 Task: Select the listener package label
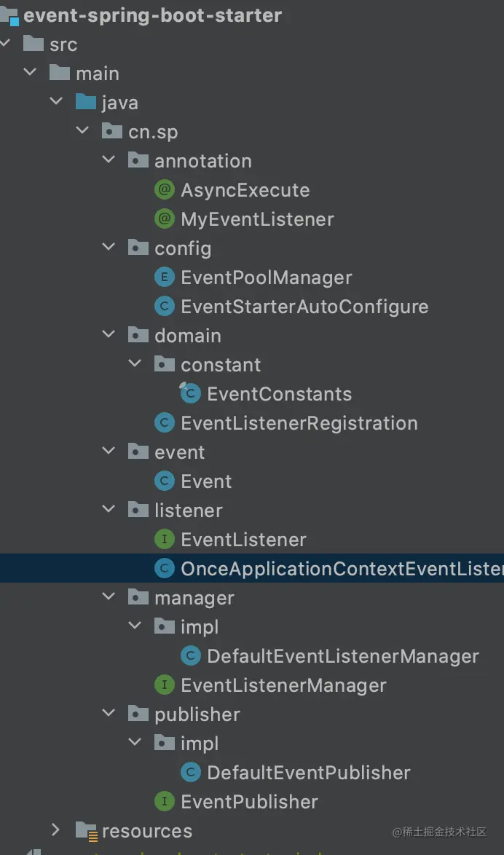click(189, 511)
